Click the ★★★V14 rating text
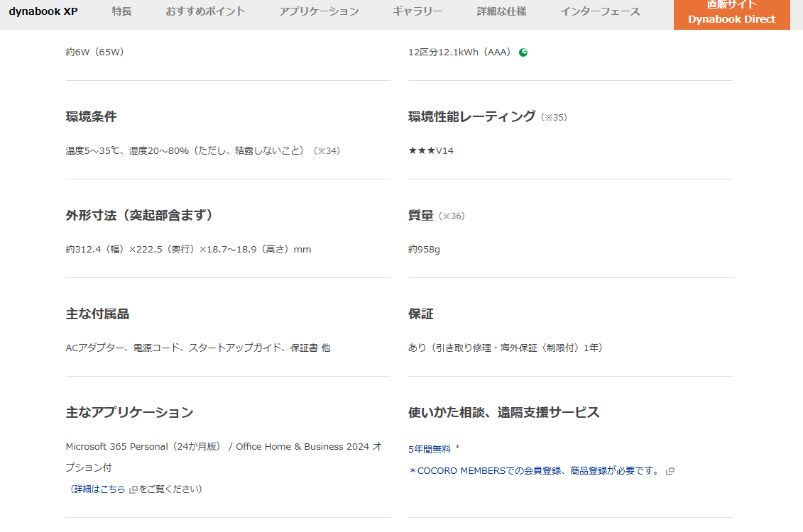The height and width of the screenshot is (532, 803). pos(431,151)
